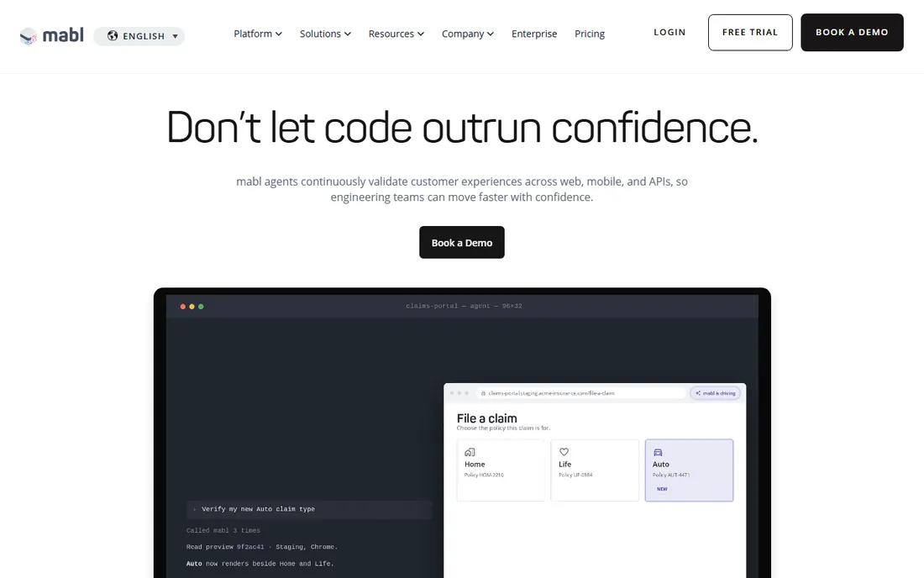Start a FREE TRIAL from the header

tap(750, 33)
